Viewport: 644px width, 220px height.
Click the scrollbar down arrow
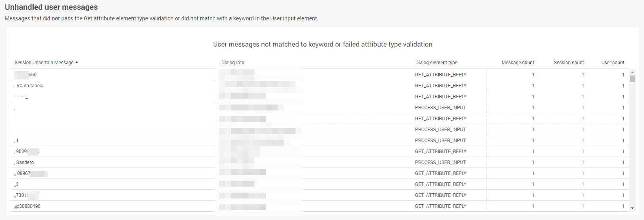tap(632, 208)
